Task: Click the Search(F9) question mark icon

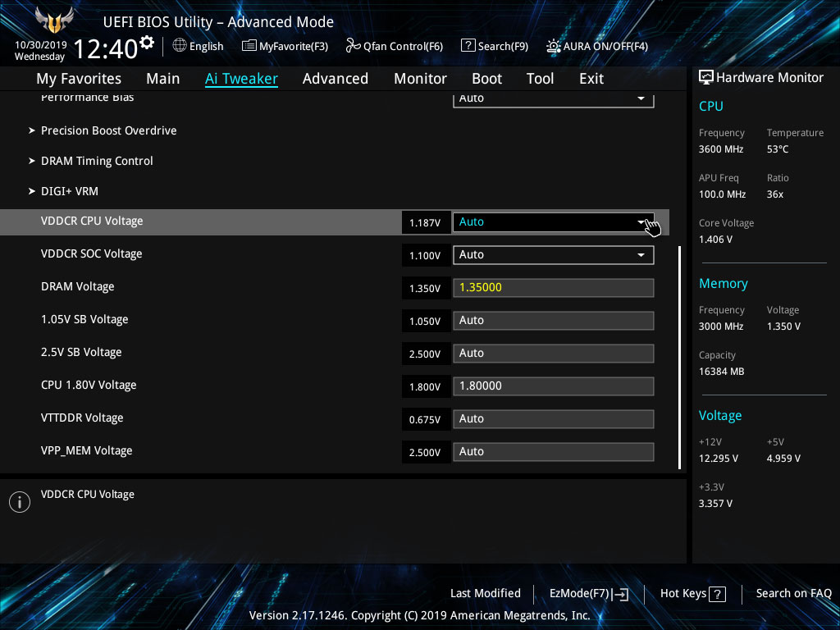Action: coord(468,46)
